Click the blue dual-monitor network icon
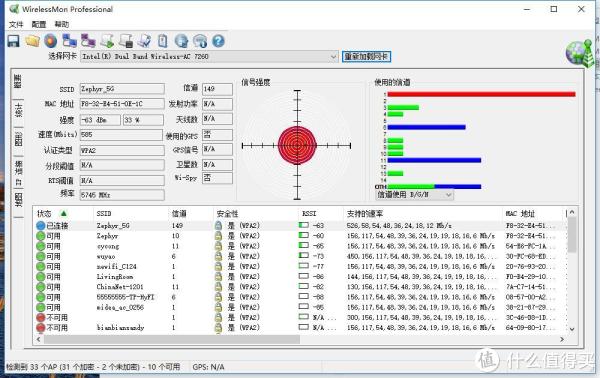The height and width of the screenshot is (378, 600). tap(69, 41)
